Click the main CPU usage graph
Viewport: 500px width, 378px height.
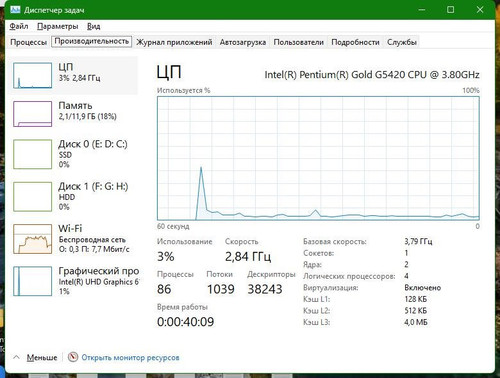coord(318,158)
